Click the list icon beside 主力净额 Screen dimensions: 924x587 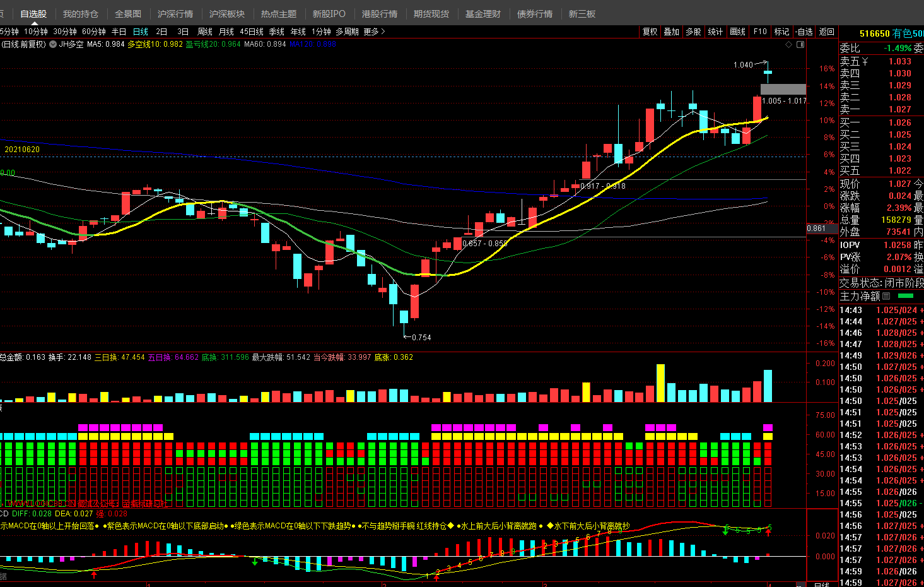pos(886,296)
